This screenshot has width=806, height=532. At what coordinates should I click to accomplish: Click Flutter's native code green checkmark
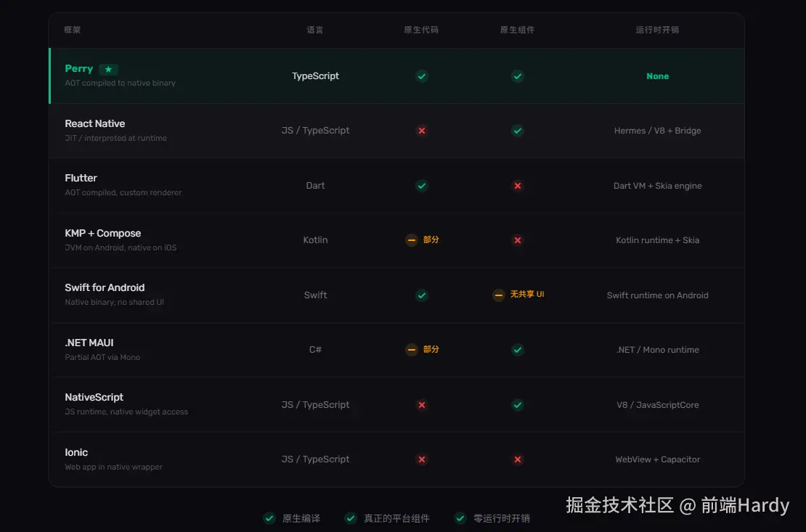421,186
